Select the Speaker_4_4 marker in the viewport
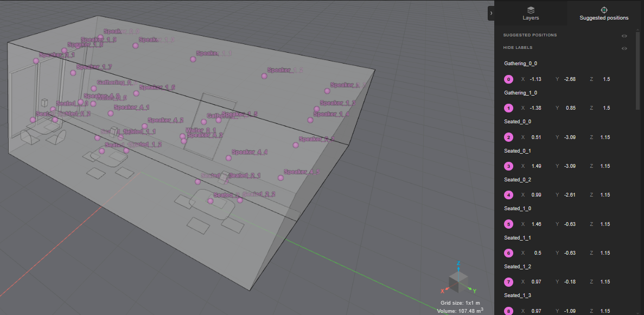Image resolution: width=644 pixels, height=315 pixels. click(229, 158)
